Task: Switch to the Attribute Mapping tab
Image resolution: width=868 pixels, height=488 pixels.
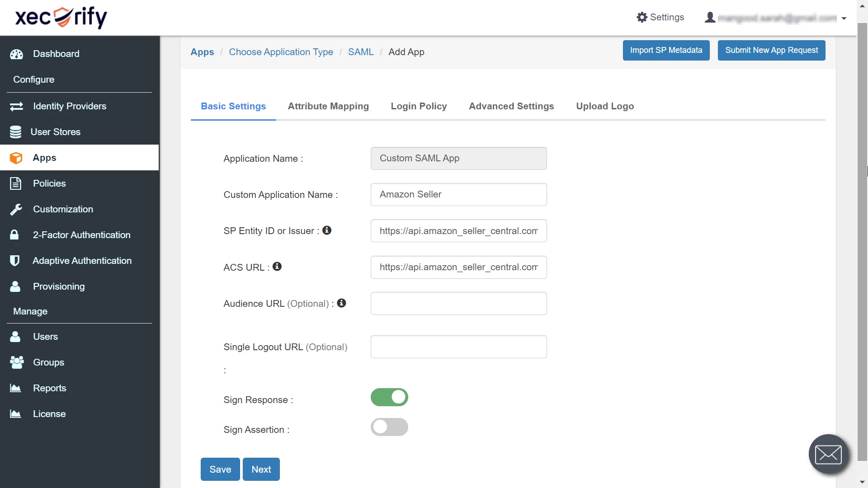Action: coord(328,106)
